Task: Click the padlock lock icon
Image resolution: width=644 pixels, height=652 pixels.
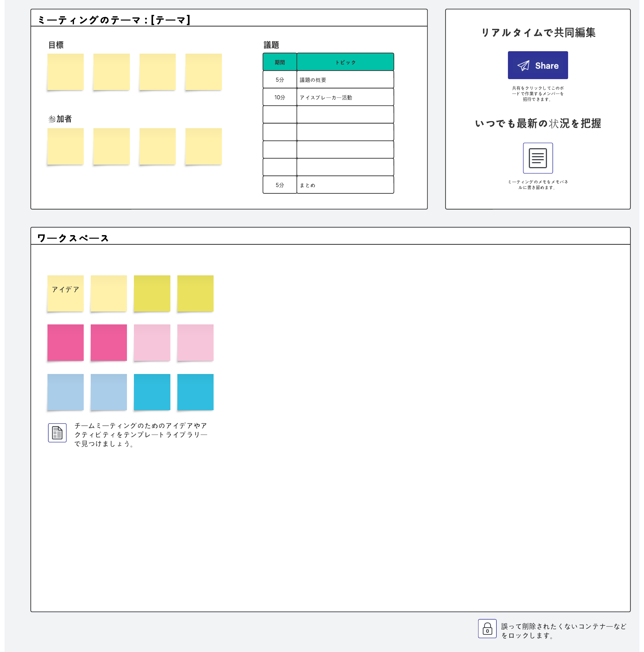Action: point(487,629)
